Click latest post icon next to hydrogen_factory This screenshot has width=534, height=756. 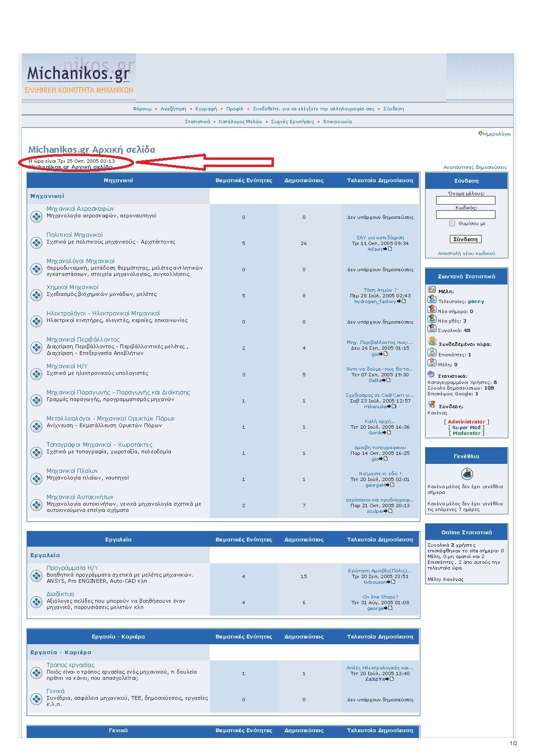point(401,301)
